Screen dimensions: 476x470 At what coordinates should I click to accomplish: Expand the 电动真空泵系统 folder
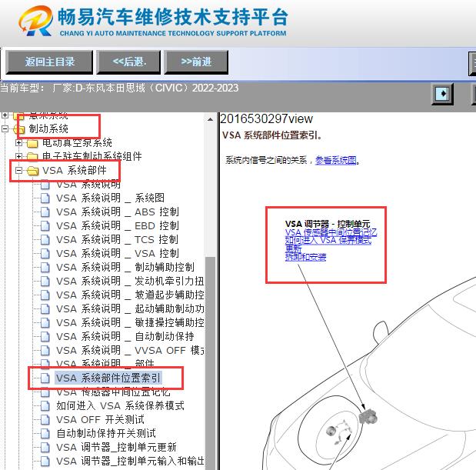click(x=18, y=142)
